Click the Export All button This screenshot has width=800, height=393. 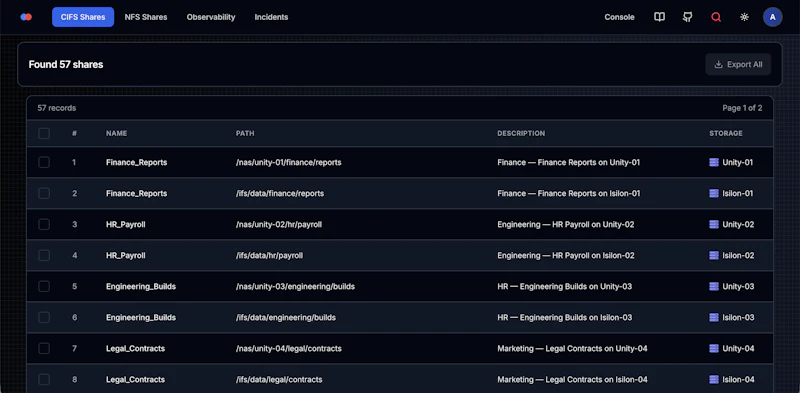738,64
